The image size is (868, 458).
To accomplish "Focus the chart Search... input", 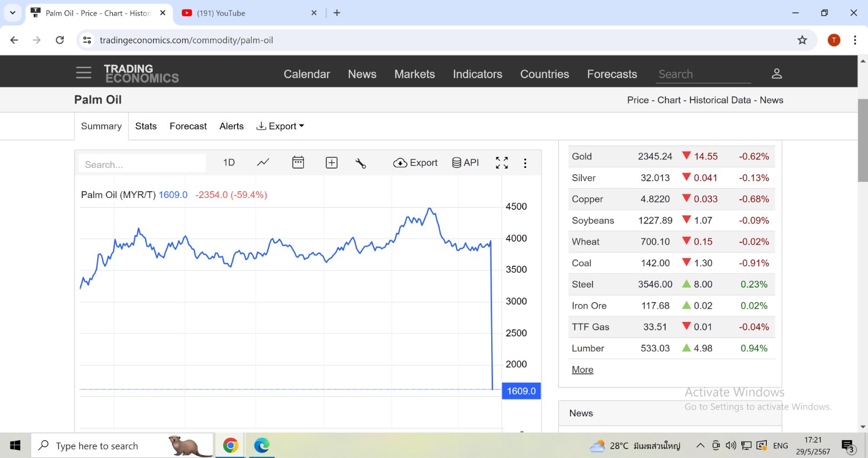I will point(142,164).
